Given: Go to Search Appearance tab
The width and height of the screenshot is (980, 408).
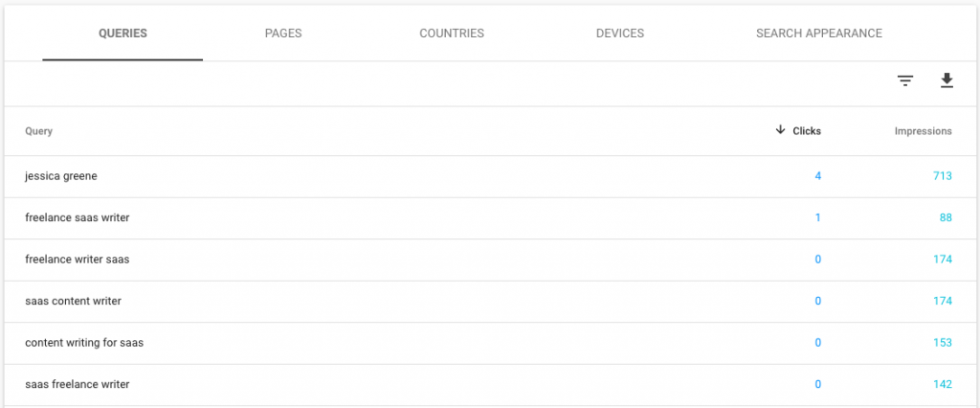Looking at the screenshot, I should click(818, 34).
